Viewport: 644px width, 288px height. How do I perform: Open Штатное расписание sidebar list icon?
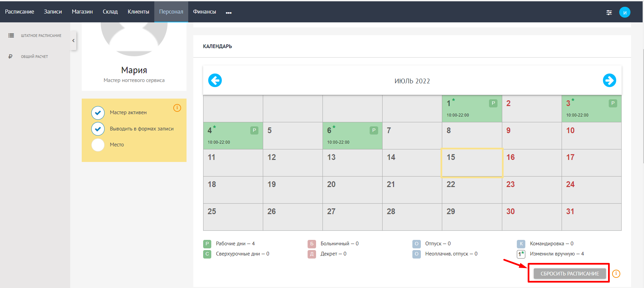click(11, 35)
